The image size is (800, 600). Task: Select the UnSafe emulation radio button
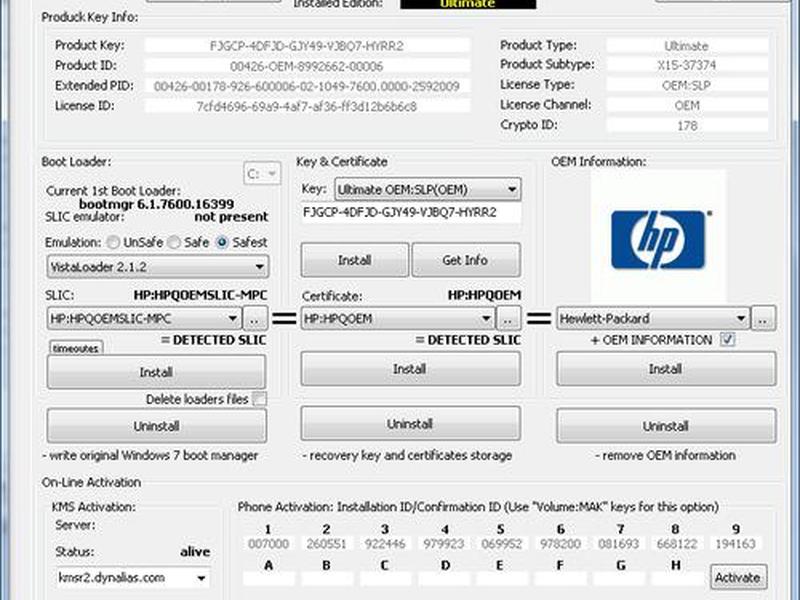pyautogui.click(x=113, y=242)
